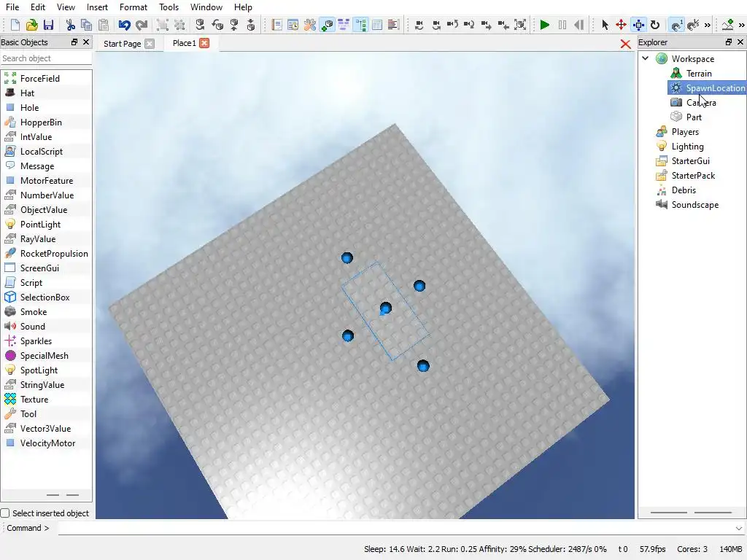The width and height of the screenshot is (747, 560).
Task: Open the Help menu
Action: [x=243, y=7]
